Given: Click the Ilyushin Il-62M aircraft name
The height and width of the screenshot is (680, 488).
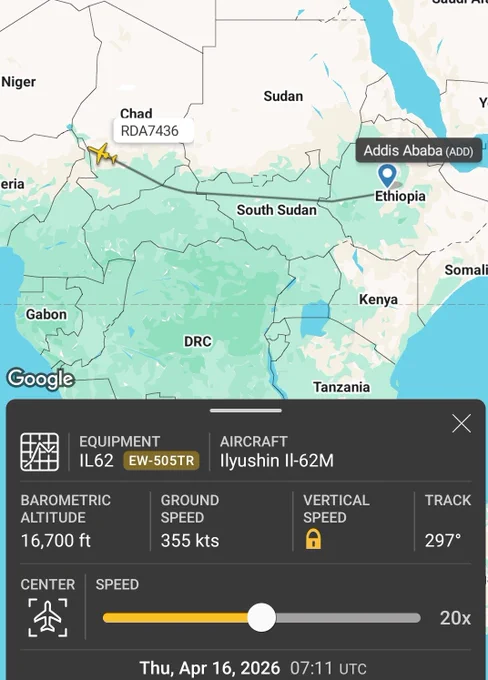Looking at the screenshot, I should [277, 461].
